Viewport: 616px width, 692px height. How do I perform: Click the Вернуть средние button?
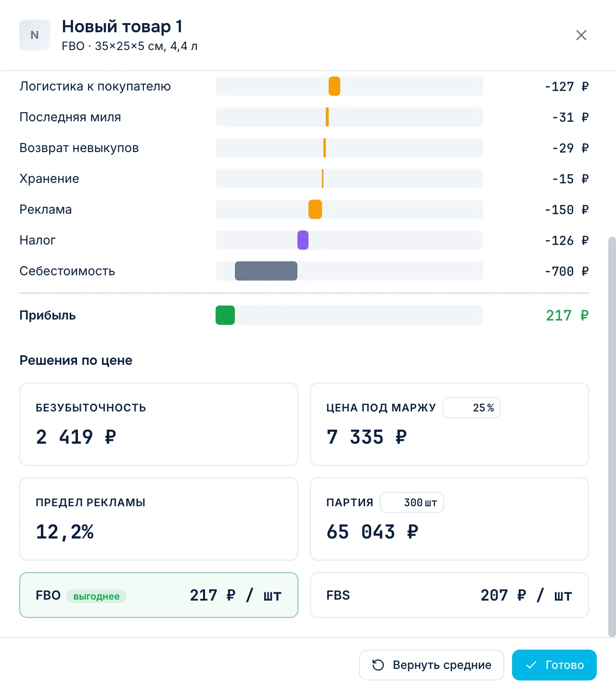[x=431, y=665]
